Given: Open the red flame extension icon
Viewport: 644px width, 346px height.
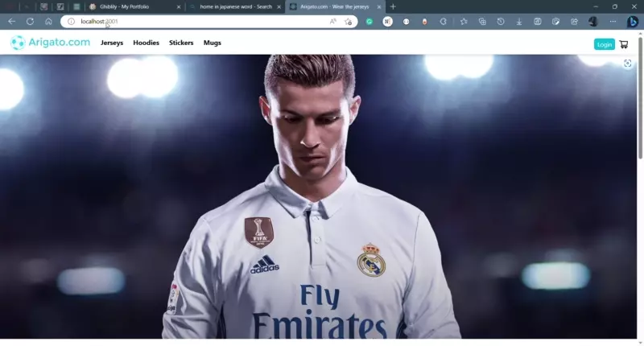Looking at the screenshot, I should 425,22.
